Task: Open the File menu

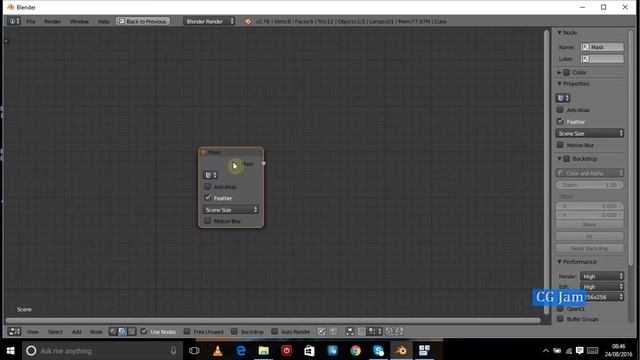Action: pos(31,21)
